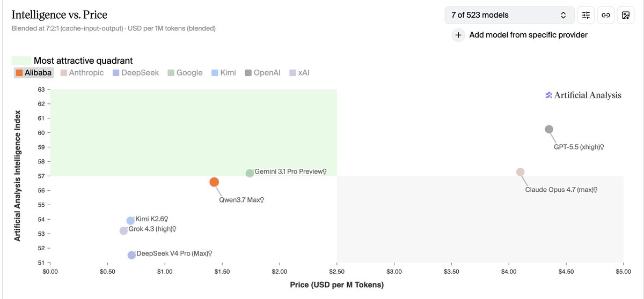Click 'Add model from specific provider'
Image resolution: width=644 pixels, height=299 pixels.
(528, 35)
